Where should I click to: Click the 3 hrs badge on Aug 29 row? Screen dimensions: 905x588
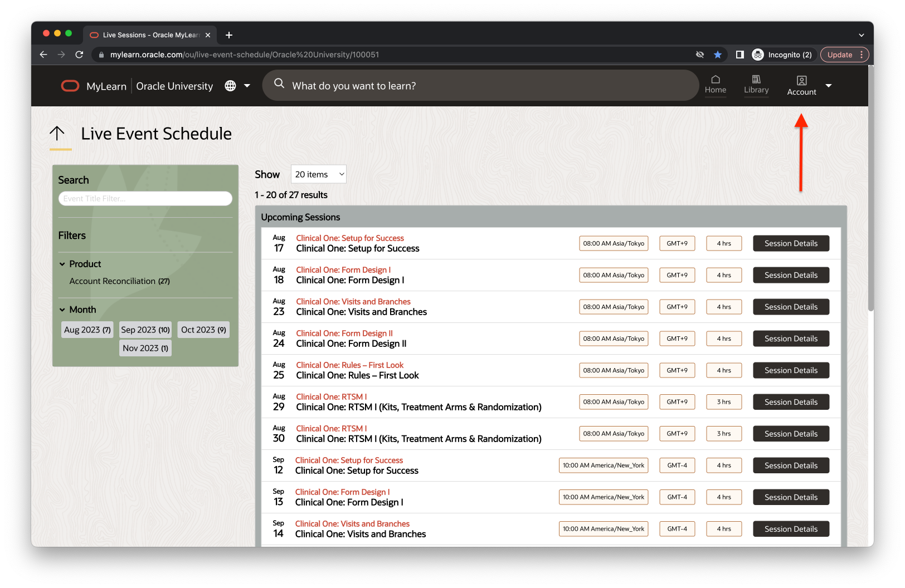(x=724, y=402)
